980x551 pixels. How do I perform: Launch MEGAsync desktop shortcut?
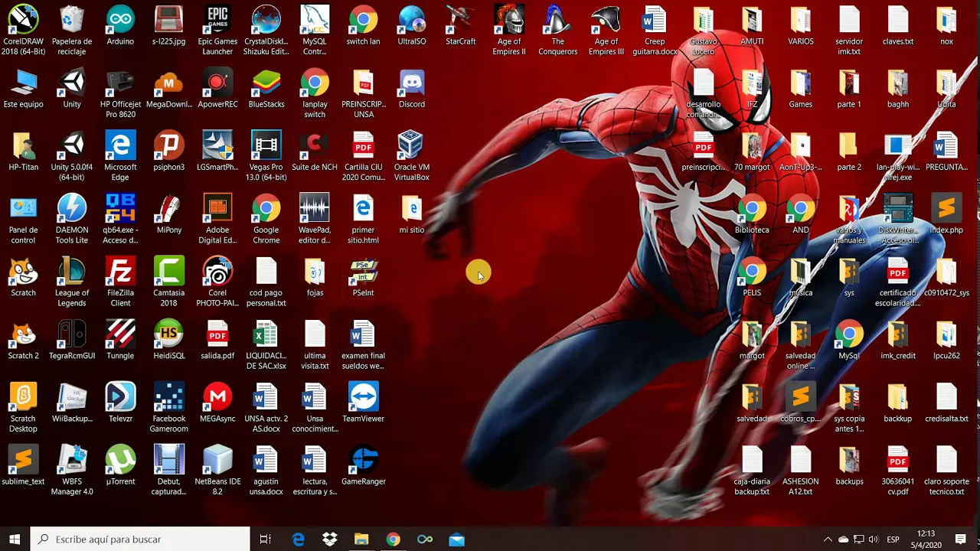point(217,402)
